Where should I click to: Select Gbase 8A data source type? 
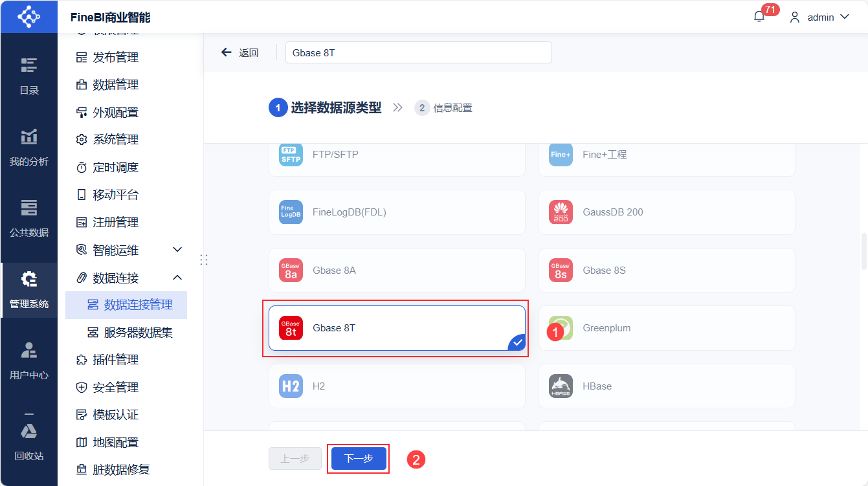[x=397, y=270]
